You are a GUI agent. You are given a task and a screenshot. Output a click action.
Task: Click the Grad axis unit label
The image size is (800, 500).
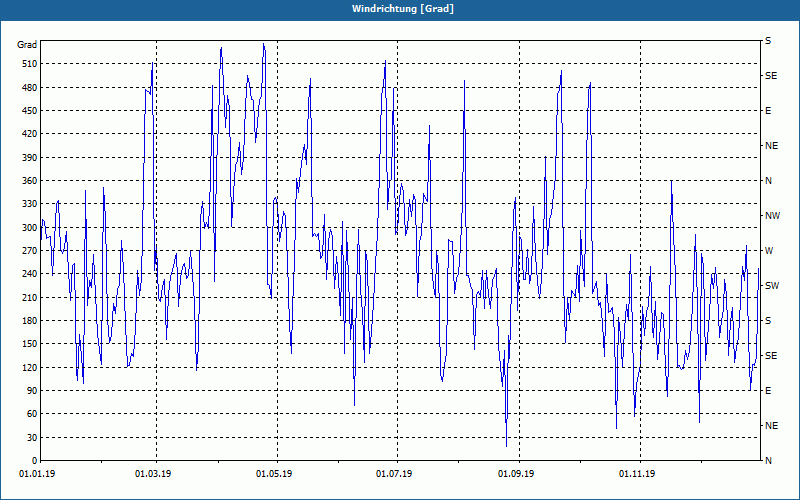27,45
